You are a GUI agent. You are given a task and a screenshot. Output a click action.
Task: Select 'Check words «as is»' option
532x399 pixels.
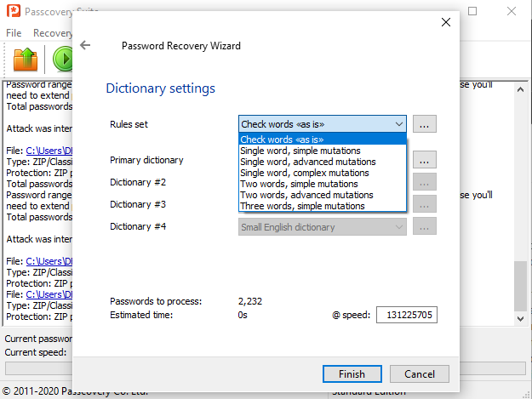[x=323, y=140]
